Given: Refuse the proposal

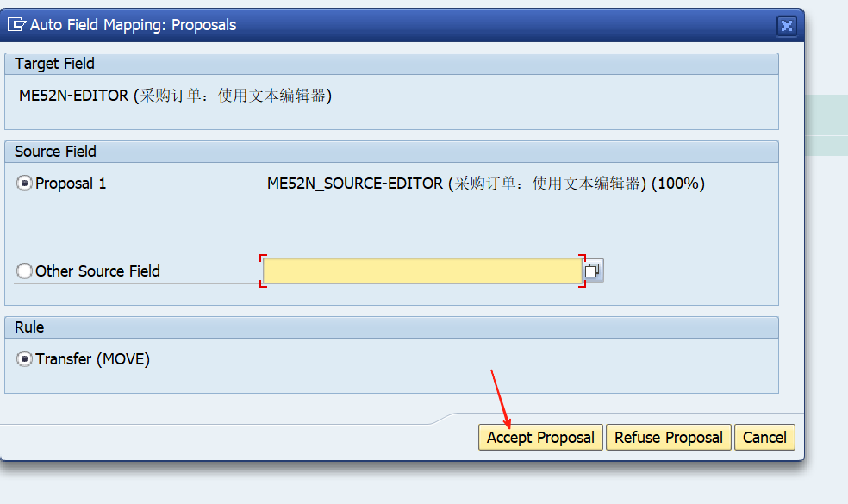Looking at the screenshot, I should pos(669,437).
